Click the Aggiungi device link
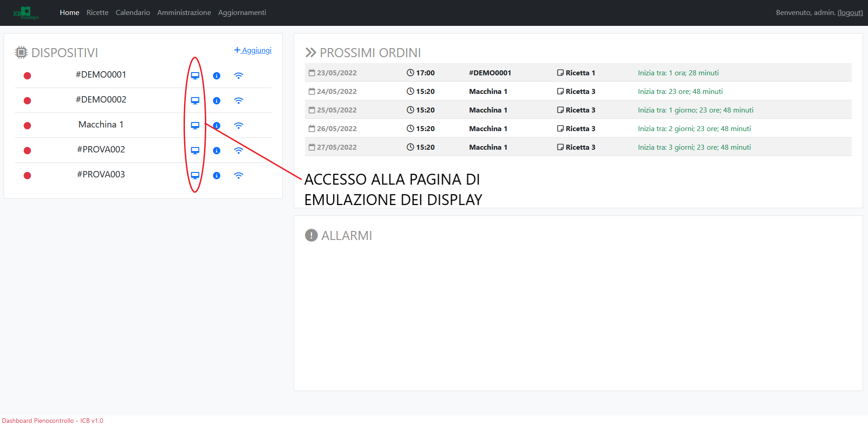 point(253,50)
